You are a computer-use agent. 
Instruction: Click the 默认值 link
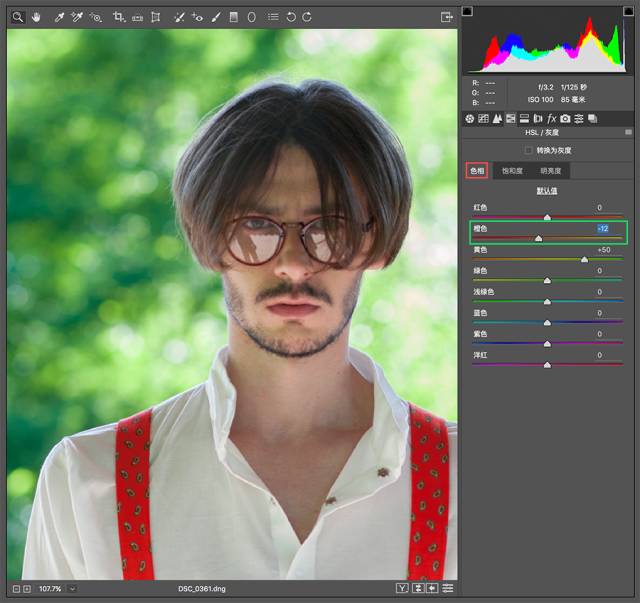pos(547,191)
